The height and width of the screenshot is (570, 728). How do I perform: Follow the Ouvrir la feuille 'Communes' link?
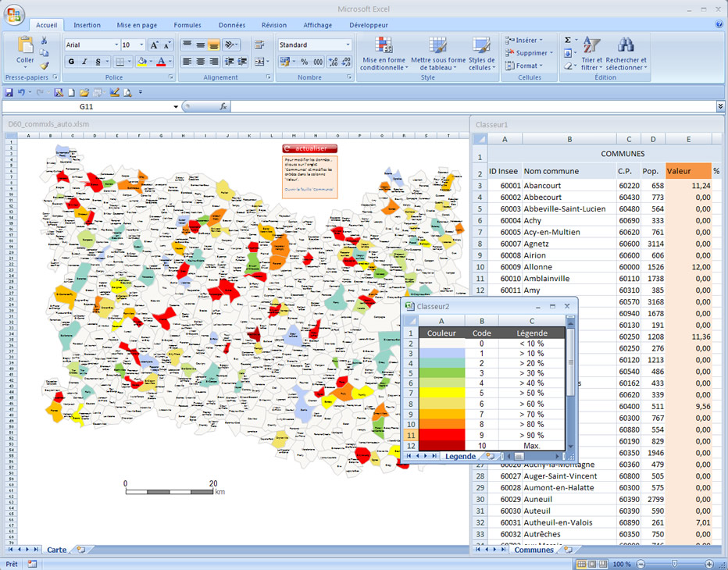point(309,190)
